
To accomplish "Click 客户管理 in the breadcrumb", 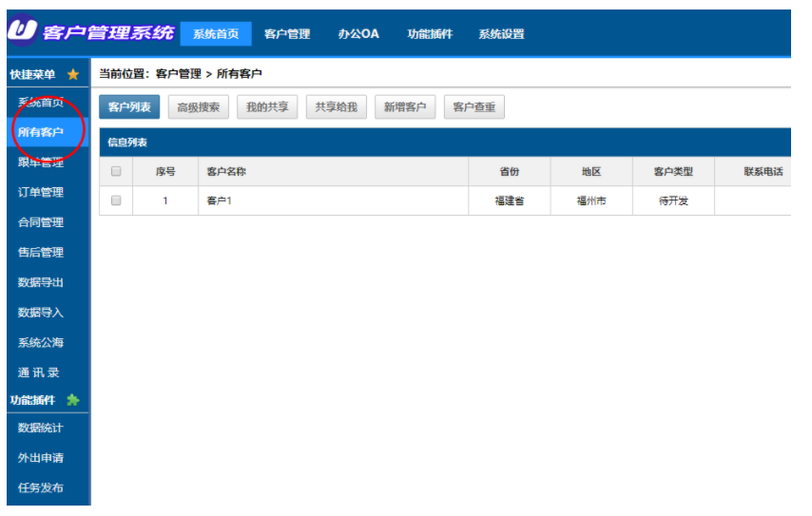I will 179,74.
